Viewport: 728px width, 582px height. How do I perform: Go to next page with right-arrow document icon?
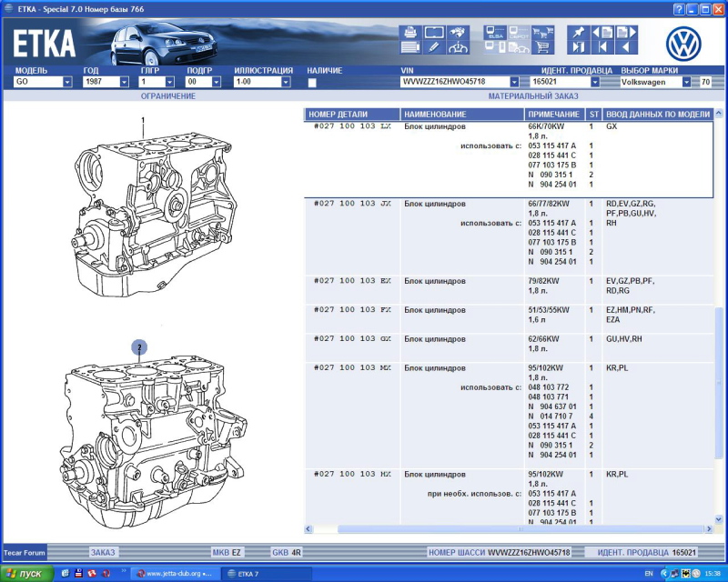pos(626,32)
